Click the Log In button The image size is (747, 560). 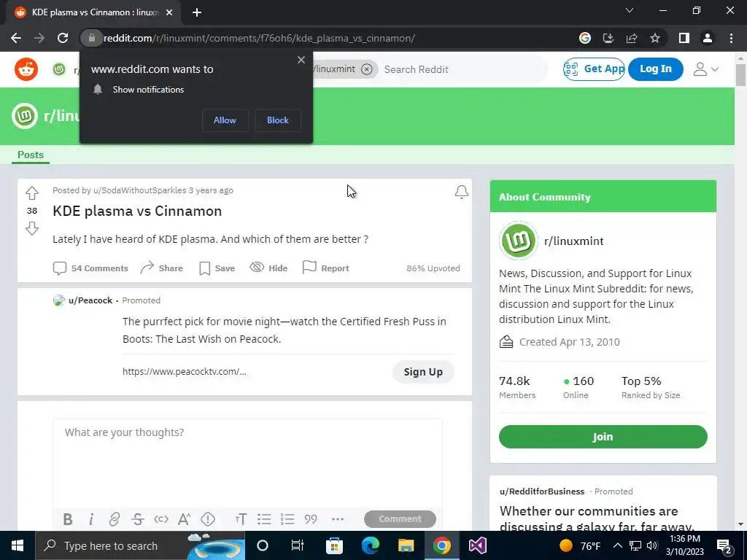tap(656, 69)
